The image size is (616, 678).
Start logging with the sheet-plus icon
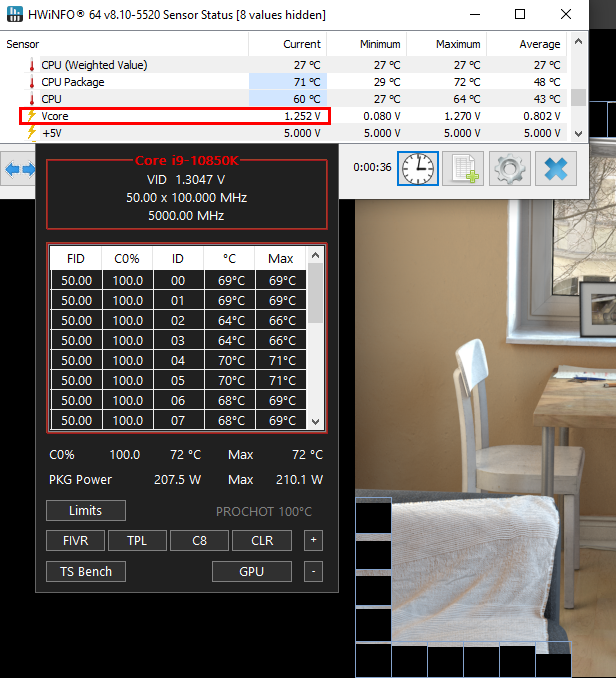(464, 169)
